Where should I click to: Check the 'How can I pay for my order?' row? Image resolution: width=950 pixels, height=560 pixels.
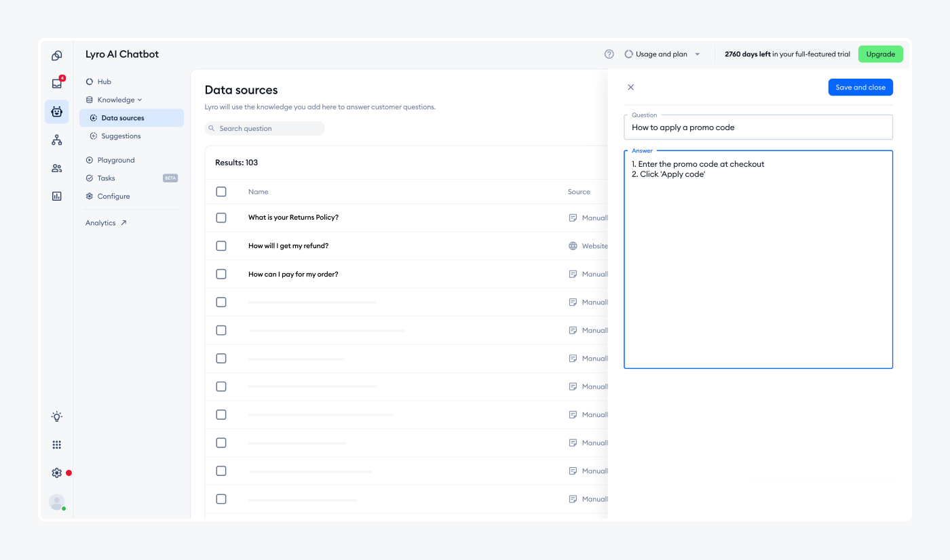(x=221, y=274)
